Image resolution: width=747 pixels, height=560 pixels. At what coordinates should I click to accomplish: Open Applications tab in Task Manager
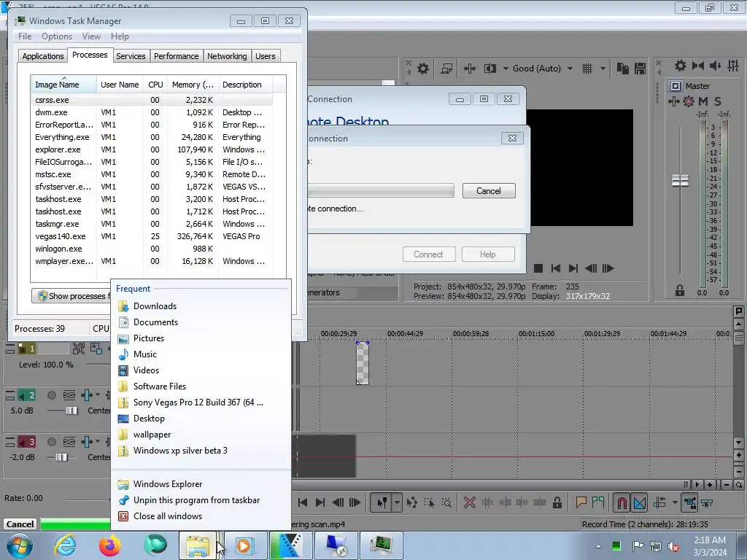(x=43, y=56)
